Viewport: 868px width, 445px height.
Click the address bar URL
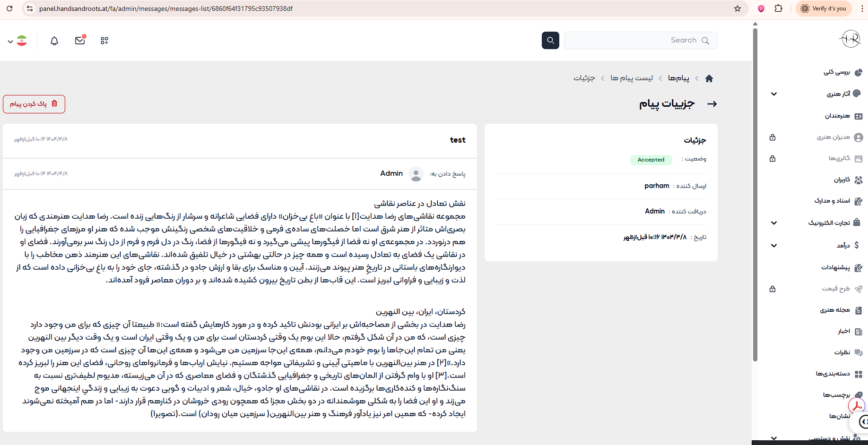click(x=166, y=9)
